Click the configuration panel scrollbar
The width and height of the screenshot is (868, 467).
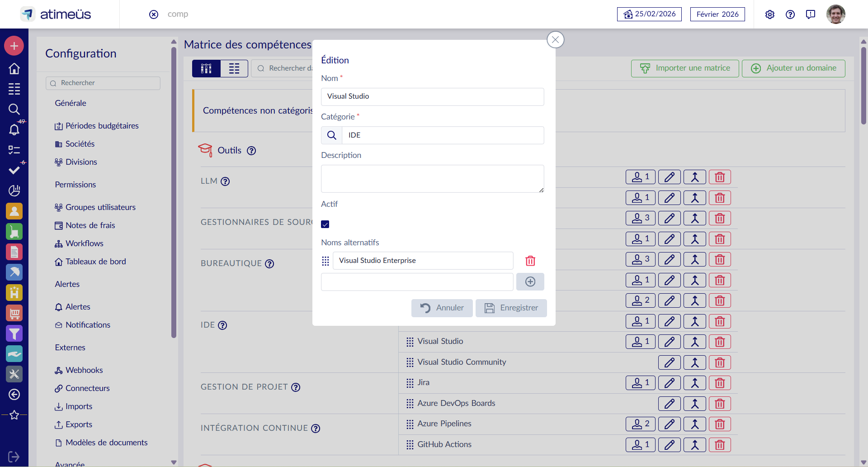[x=174, y=192]
